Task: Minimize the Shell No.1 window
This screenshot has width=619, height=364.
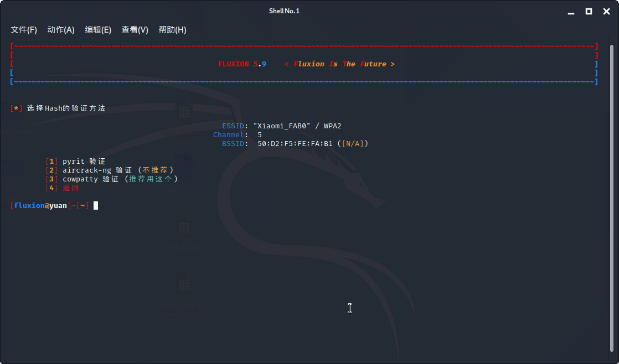Action: click(571, 12)
